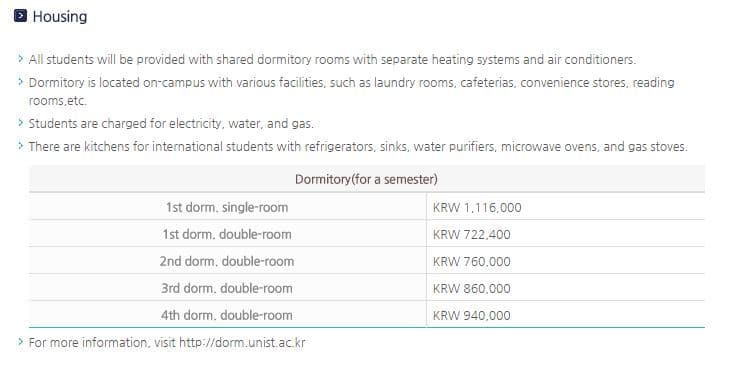
Task: Click the Housing section arrow icon
Action: pyautogui.click(x=21, y=16)
